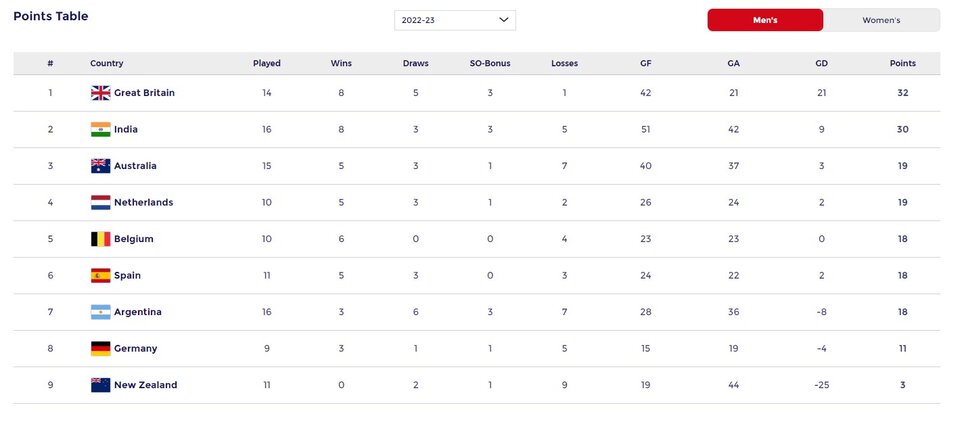Click the India flag icon

click(x=100, y=129)
